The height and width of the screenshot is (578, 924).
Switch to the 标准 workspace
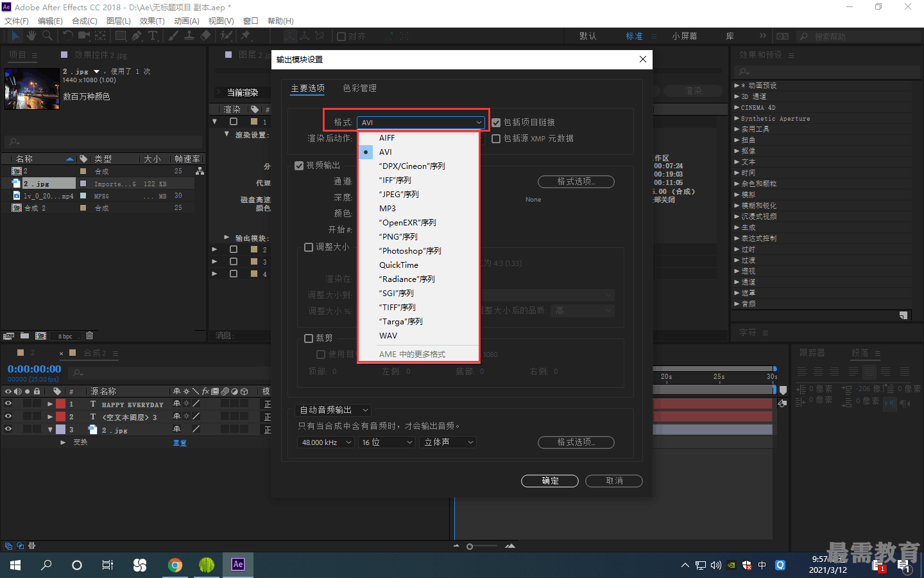pos(635,37)
